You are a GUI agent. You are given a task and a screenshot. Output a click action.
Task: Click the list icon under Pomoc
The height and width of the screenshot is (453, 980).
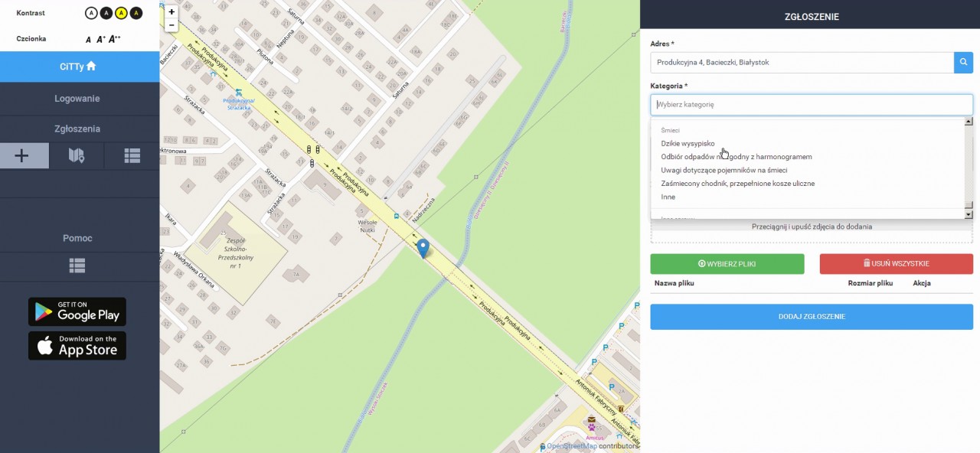(77, 266)
